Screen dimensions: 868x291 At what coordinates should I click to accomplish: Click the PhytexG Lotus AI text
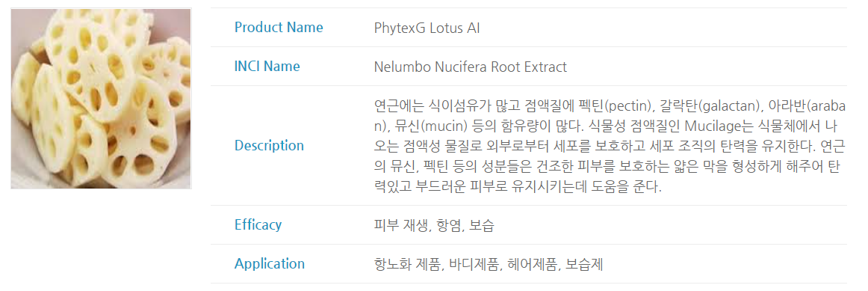[427, 28]
